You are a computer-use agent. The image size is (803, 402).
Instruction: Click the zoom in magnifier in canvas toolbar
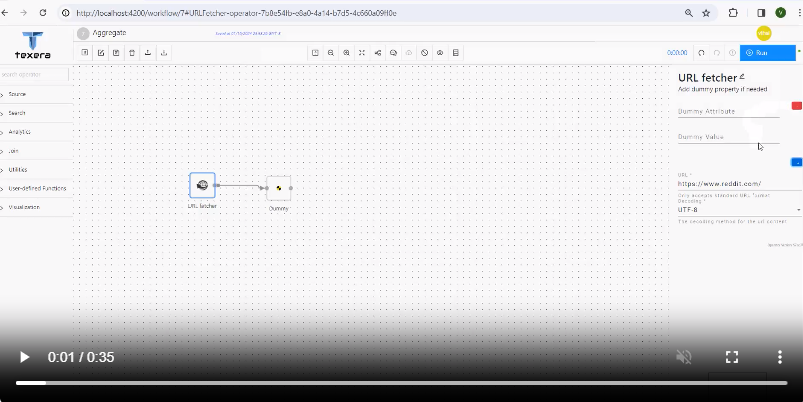tap(347, 53)
